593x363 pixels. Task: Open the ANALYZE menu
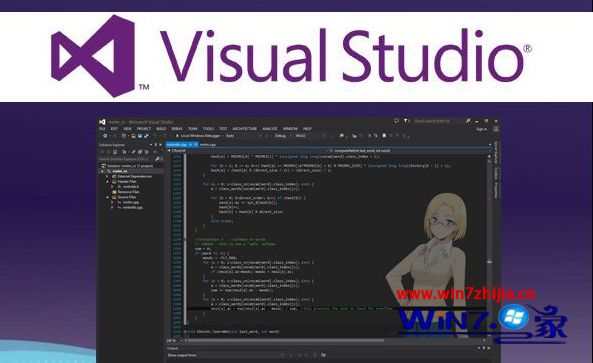click(x=270, y=129)
